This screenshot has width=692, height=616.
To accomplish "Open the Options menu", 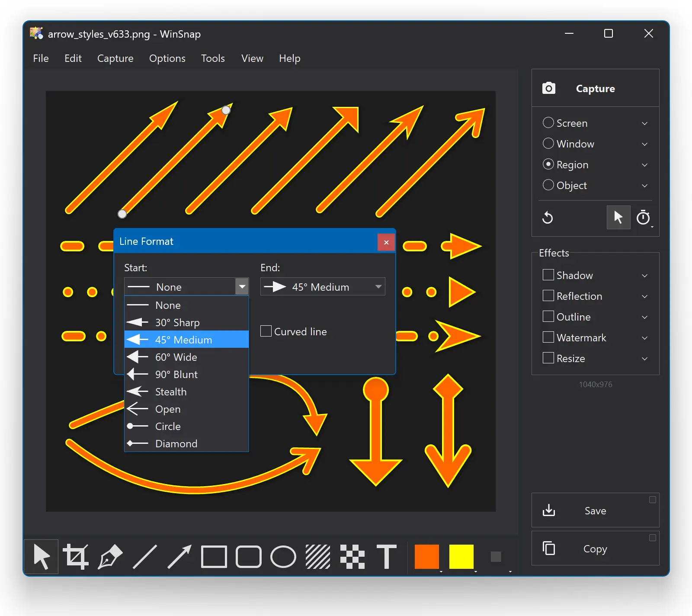I will [167, 58].
